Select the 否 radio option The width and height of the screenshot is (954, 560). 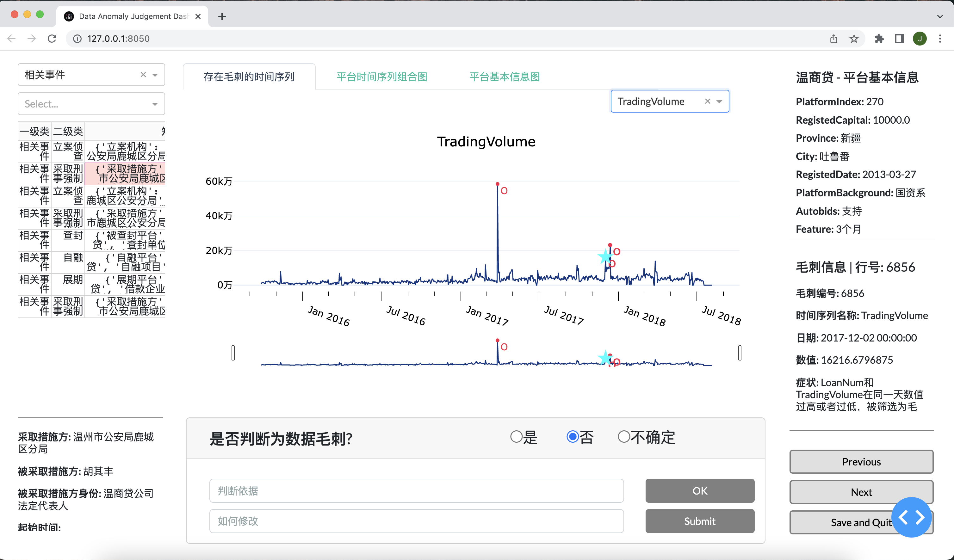pyautogui.click(x=573, y=437)
